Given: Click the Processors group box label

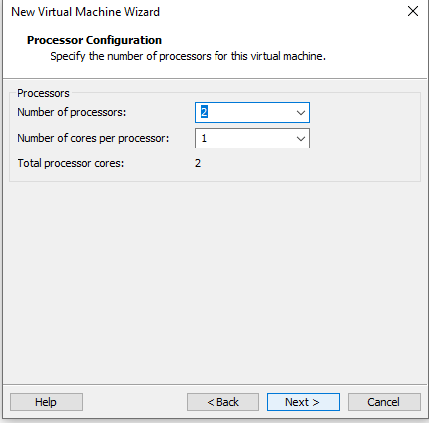Looking at the screenshot, I should [43, 93].
